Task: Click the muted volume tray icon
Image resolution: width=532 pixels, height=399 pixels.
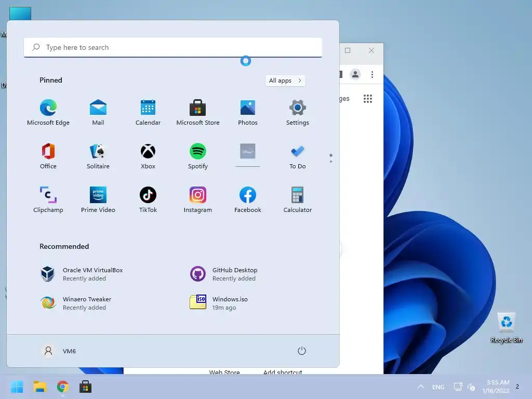Action: [471, 387]
